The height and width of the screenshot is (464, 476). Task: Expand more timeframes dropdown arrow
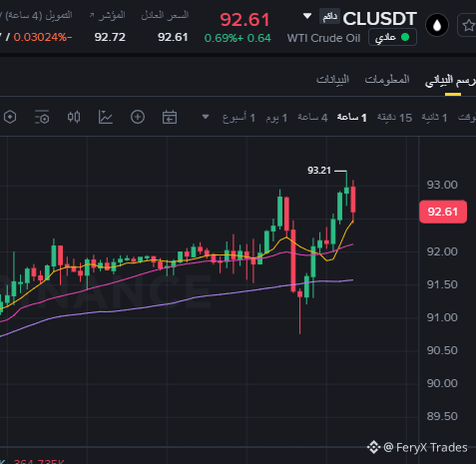(x=206, y=117)
